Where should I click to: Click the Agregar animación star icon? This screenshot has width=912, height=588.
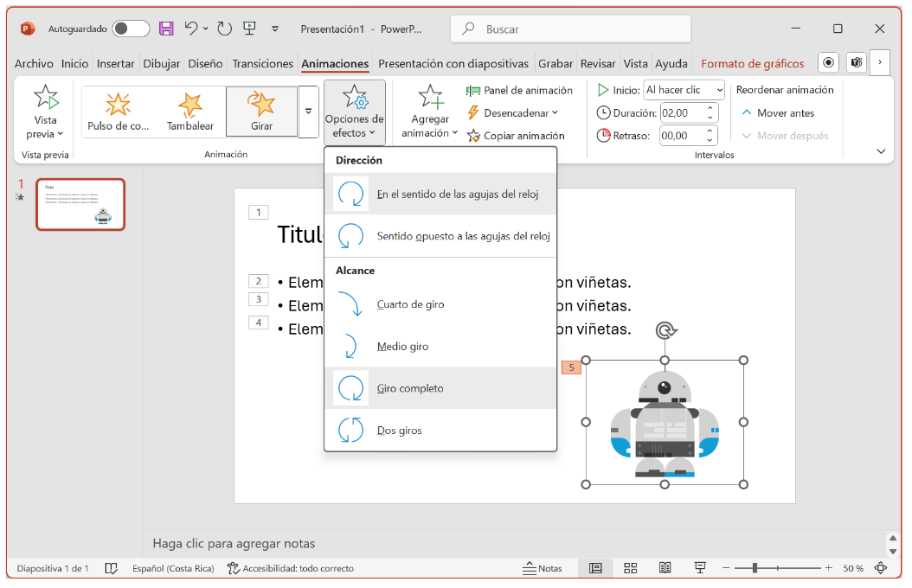click(430, 98)
